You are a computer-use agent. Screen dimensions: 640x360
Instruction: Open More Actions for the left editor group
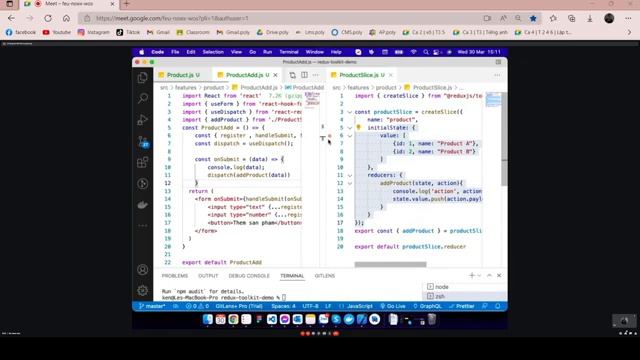point(316,75)
